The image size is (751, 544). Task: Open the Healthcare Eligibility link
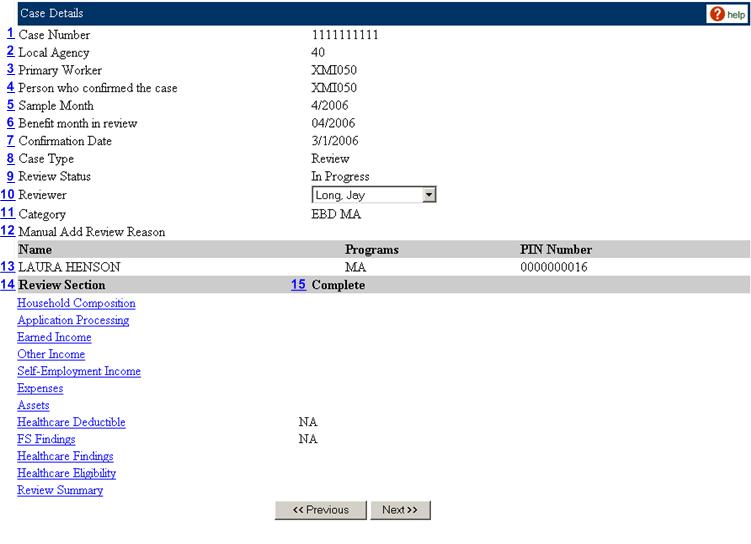(x=66, y=473)
